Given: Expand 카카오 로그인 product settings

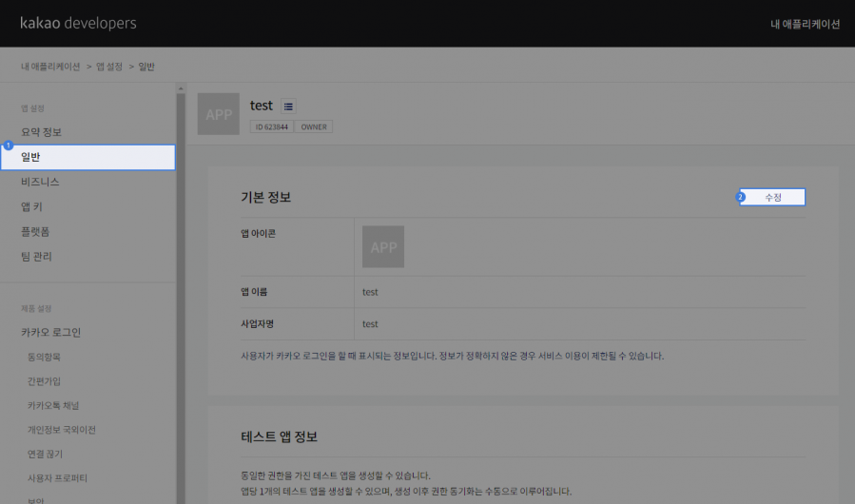Looking at the screenshot, I should (50, 332).
